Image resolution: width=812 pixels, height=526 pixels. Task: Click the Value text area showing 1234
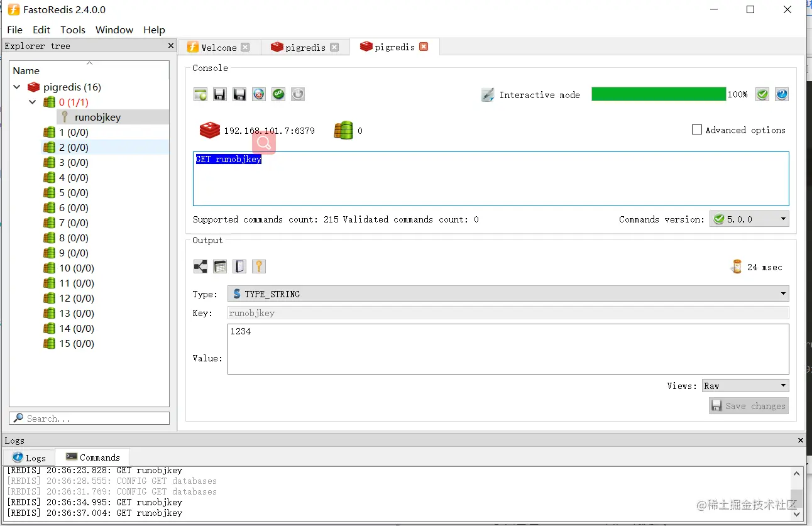508,349
